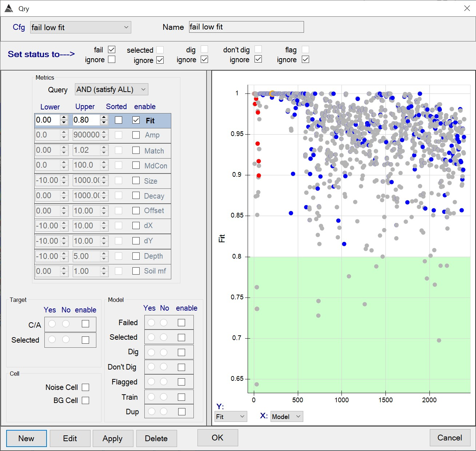Check the BG Cell checkbox

[85, 400]
